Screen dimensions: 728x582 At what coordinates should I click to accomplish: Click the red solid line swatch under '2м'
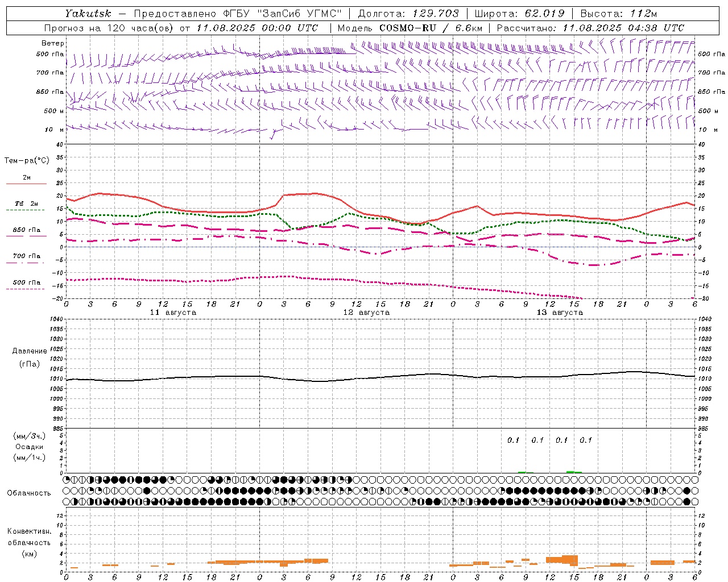pos(26,184)
